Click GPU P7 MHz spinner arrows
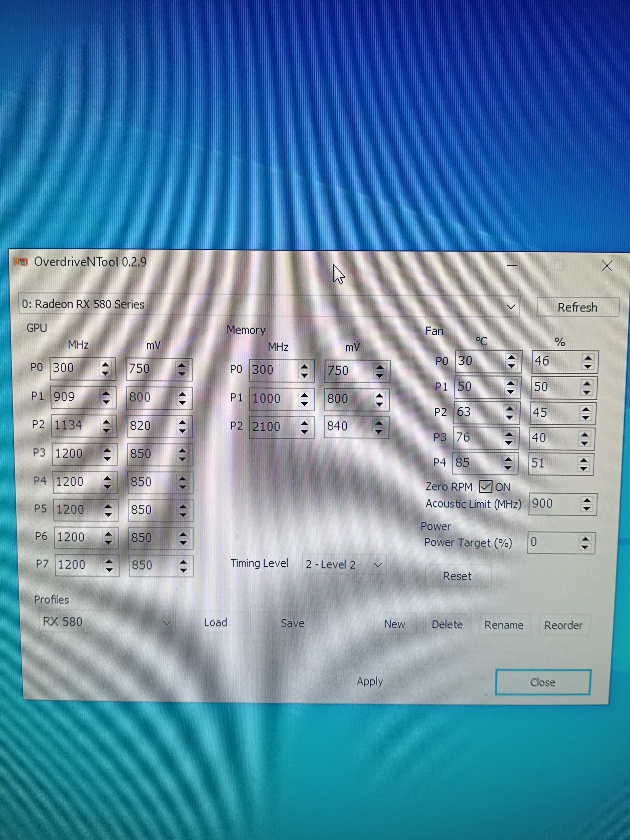The height and width of the screenshot is (840, 630). 109,566
